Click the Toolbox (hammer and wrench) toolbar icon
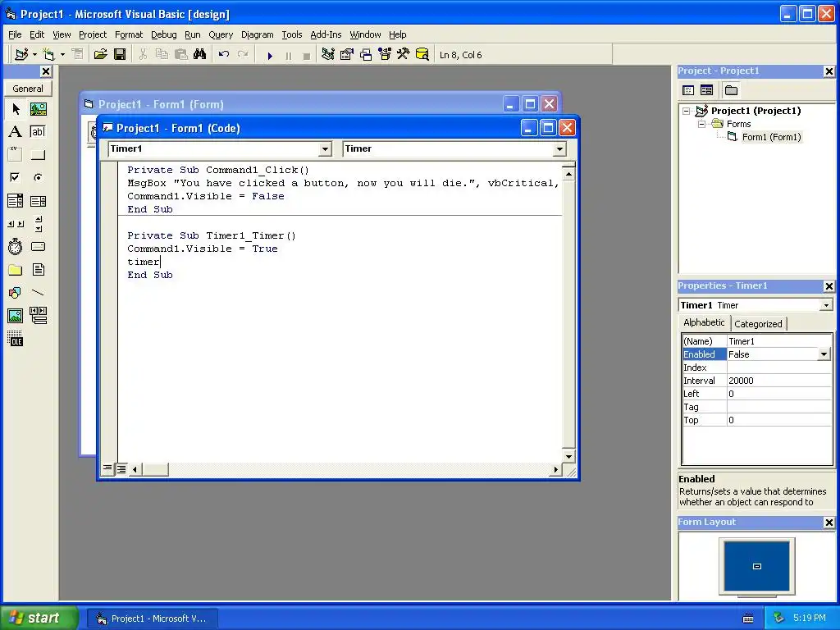This screenshot has height=630, width=840. coord(403,55)
